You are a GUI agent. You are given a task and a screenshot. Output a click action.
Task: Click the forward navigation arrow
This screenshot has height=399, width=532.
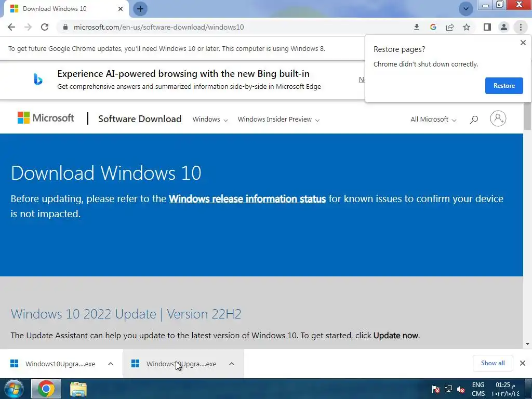pos(28,27)
